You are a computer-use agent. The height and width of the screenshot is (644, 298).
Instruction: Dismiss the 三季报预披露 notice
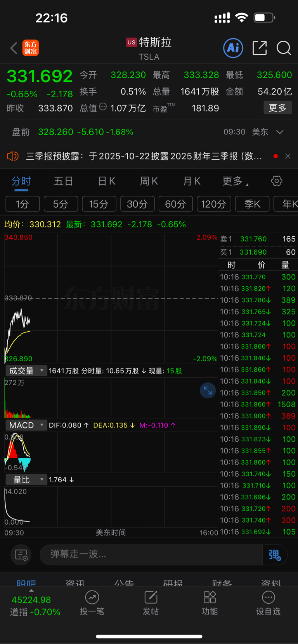pos(288,156)
